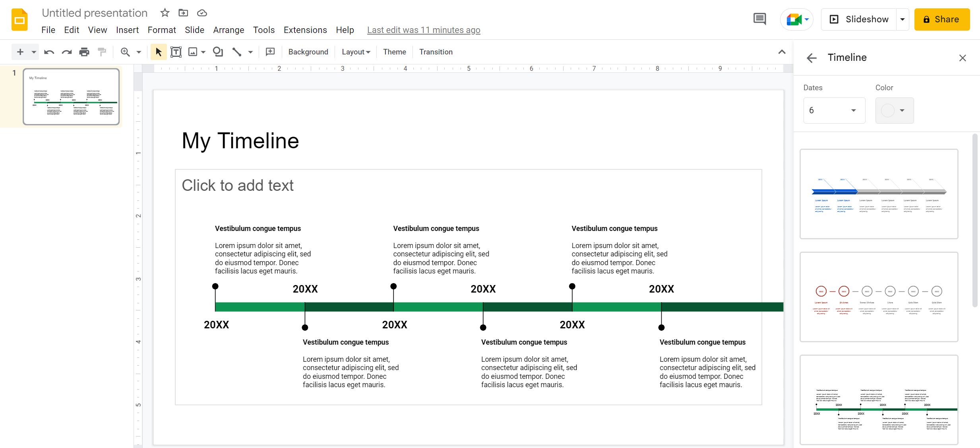Expand the Layout dropdown in toolbar
This screenshot has width=980, height=448.
point(356,52)
